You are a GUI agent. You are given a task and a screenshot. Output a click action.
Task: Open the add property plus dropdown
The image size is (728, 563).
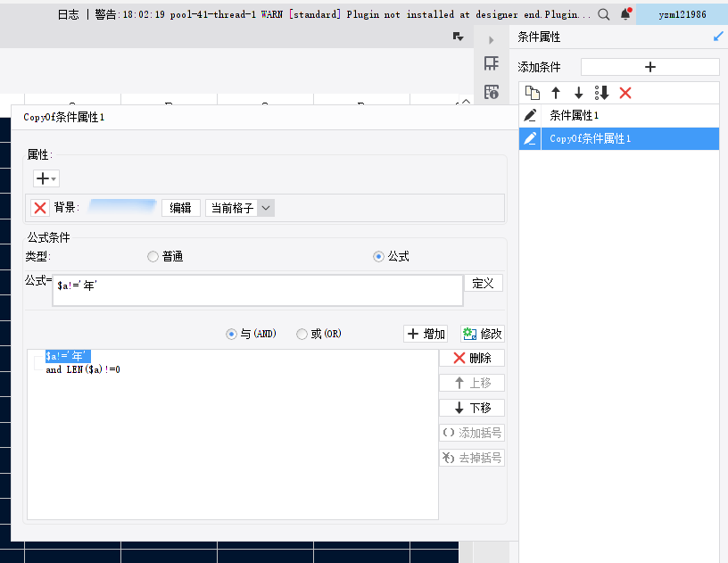click(x=46, y=178)
